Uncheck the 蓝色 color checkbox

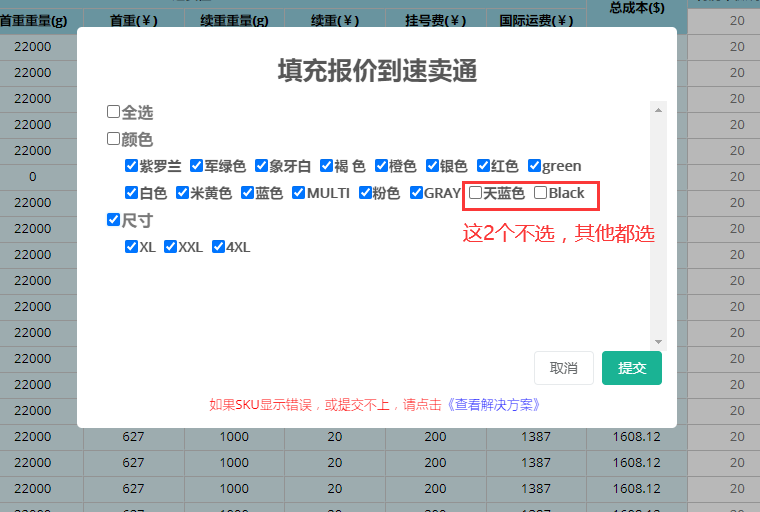[x=247, y=193]
